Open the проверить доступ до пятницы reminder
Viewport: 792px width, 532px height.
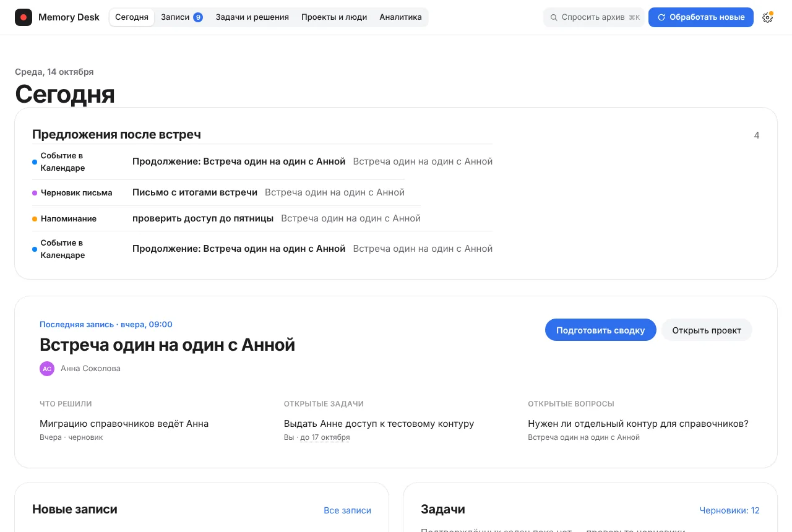203,218
